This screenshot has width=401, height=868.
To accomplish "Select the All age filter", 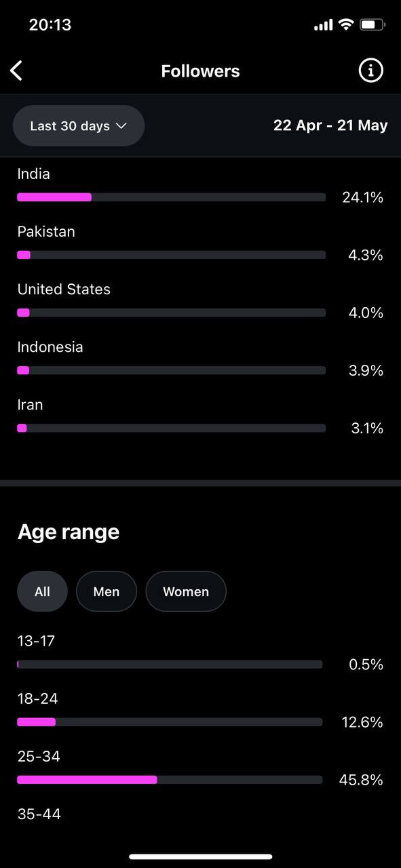I will coord(42,591).
